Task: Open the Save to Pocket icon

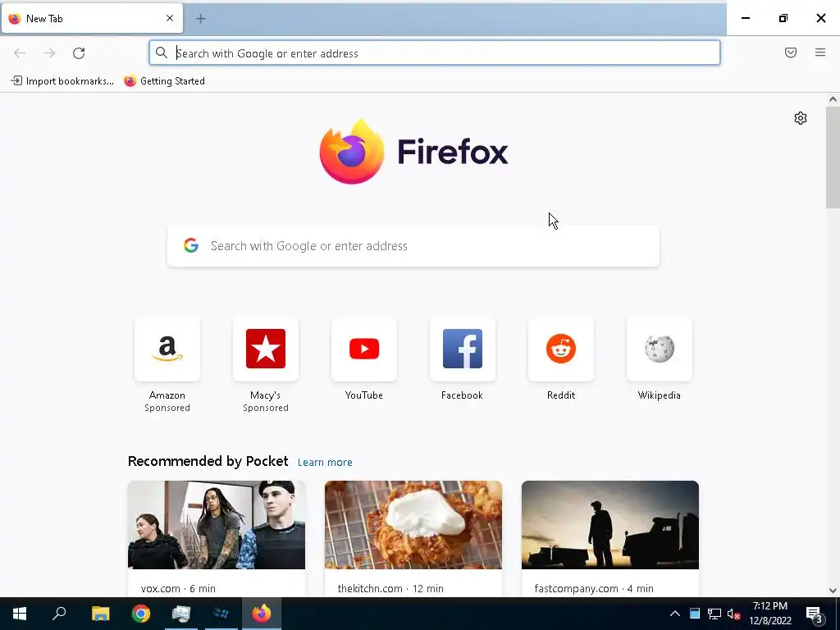Action: tap(791, 52)
